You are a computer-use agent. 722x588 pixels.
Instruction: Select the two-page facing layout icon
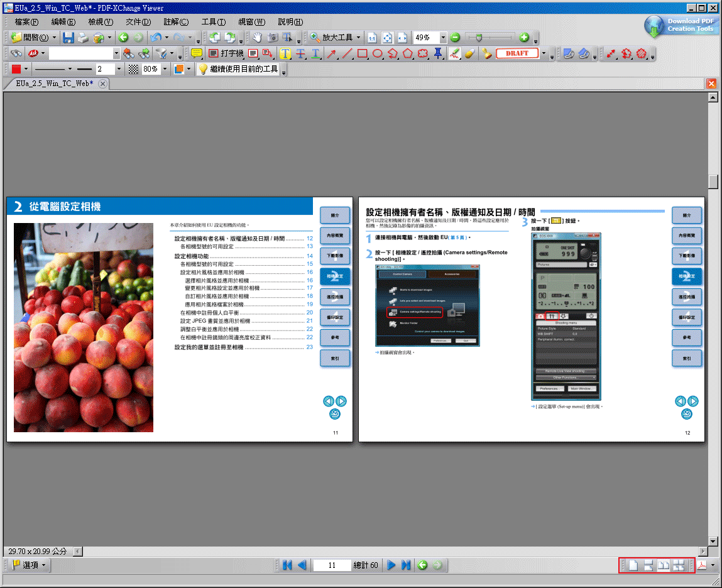pos(664,565)
